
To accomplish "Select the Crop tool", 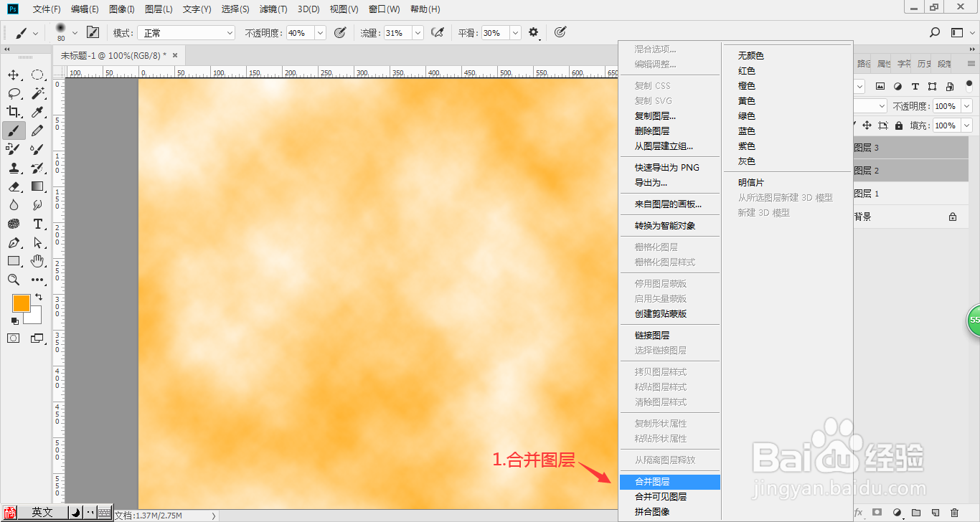I will coord(14,112).
